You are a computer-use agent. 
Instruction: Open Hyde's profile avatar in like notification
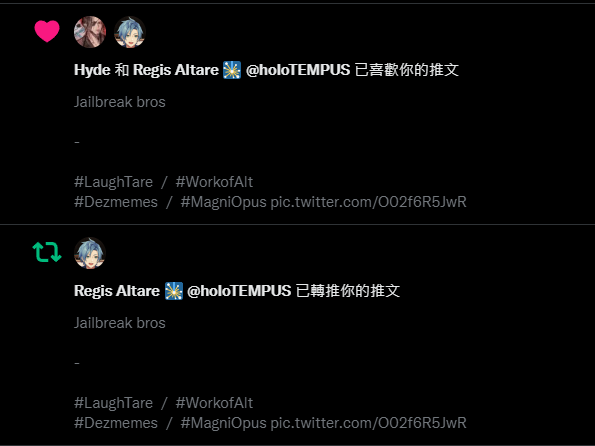tap(90, 32)
